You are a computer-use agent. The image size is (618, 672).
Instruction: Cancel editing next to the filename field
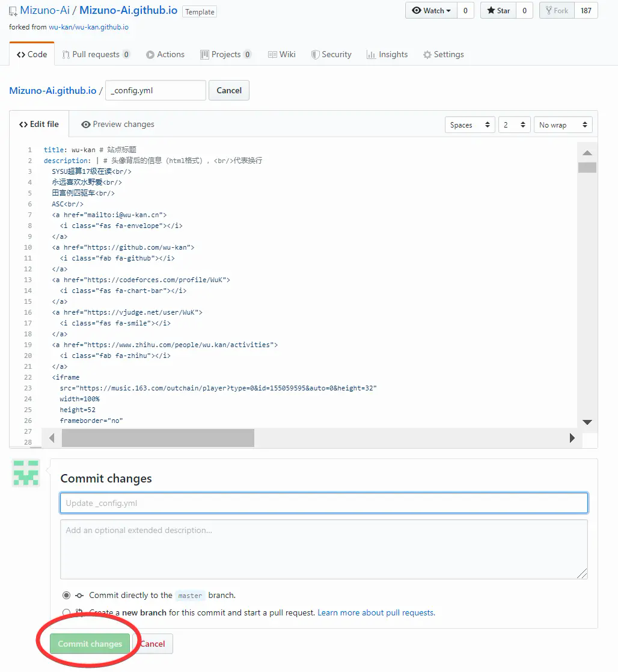[x=228, y=90]
